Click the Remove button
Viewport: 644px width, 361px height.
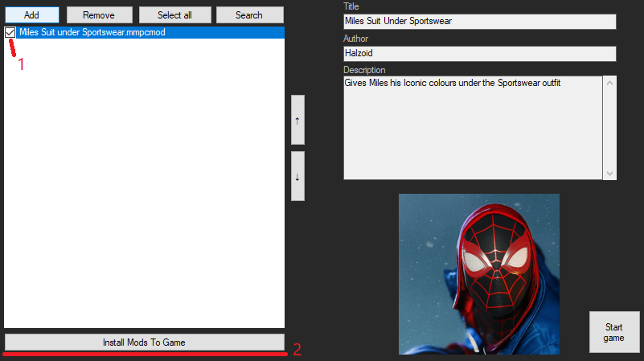pos(100,15)
